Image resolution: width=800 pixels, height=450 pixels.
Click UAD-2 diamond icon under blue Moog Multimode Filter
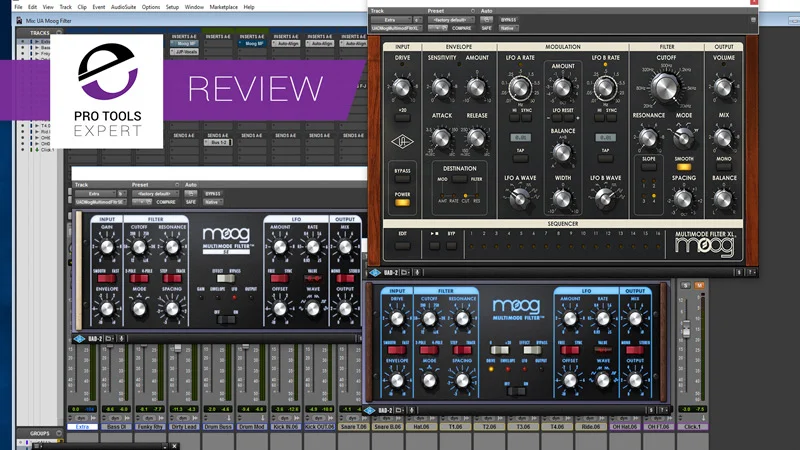pos(370,410)
